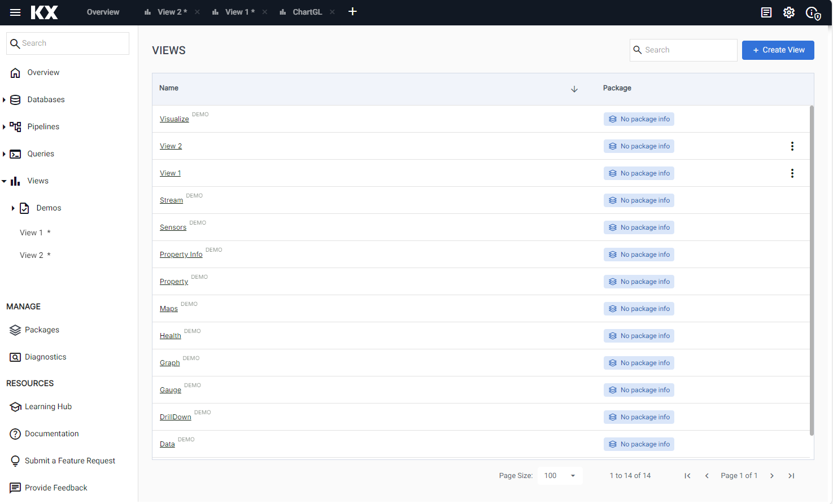Go to the last page
The image size is (833, 504).
pyautogui.click(x=791, y=476)
